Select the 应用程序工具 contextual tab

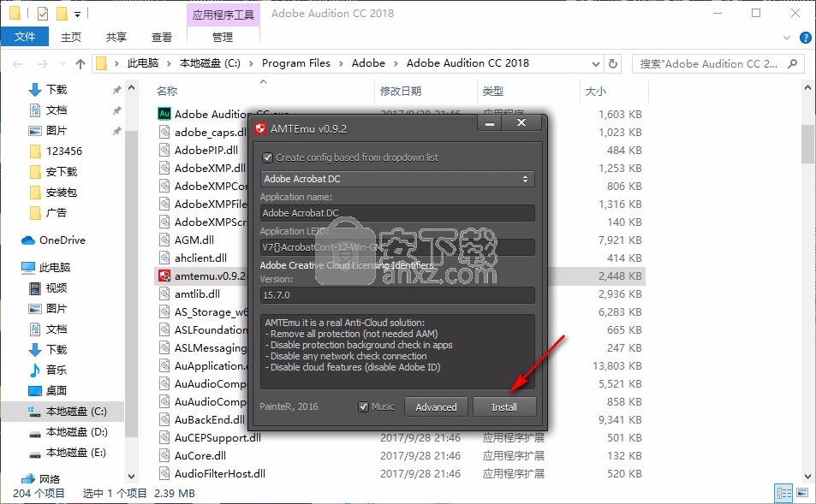[223, 15]
